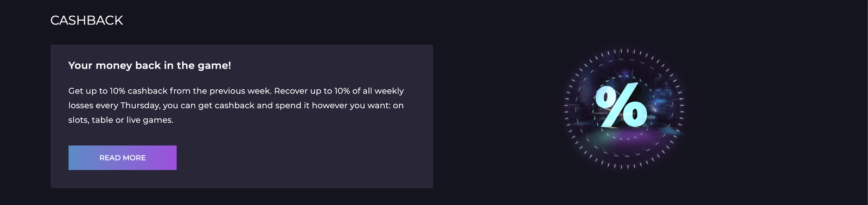
Task: Select "Your money back in the game!" title
Action: point(150,65)
